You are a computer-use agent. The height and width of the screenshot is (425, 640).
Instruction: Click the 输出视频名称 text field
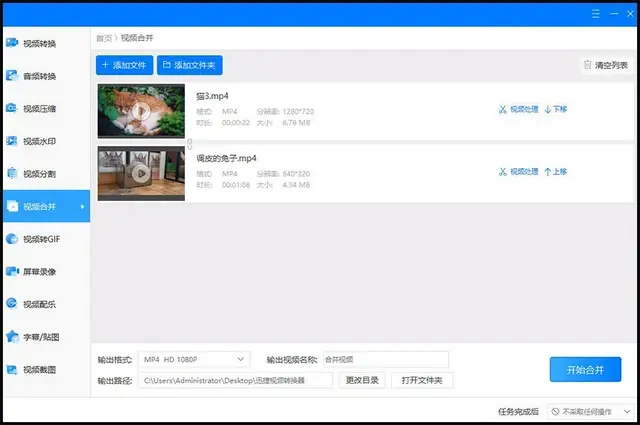click(386, 359)
